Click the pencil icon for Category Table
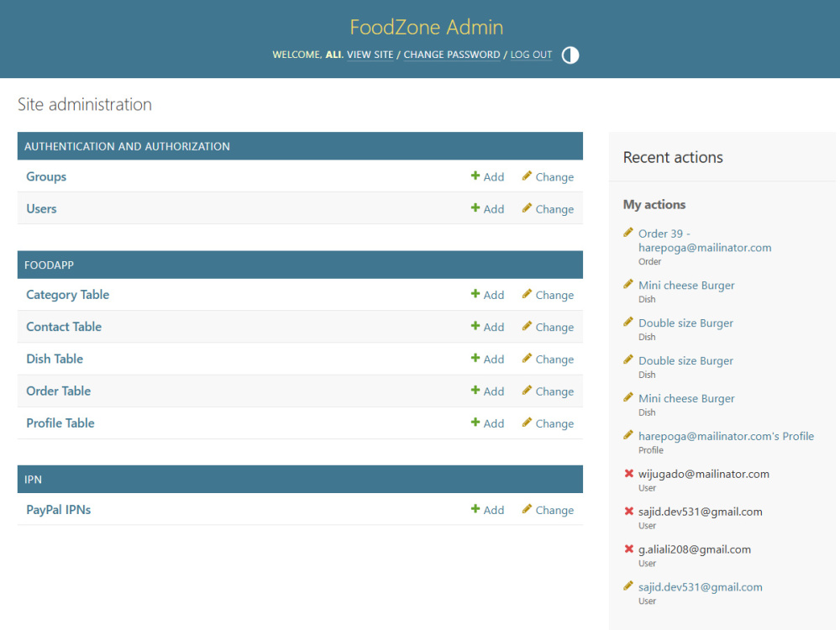840x630 pixels. tap(528, 293)
